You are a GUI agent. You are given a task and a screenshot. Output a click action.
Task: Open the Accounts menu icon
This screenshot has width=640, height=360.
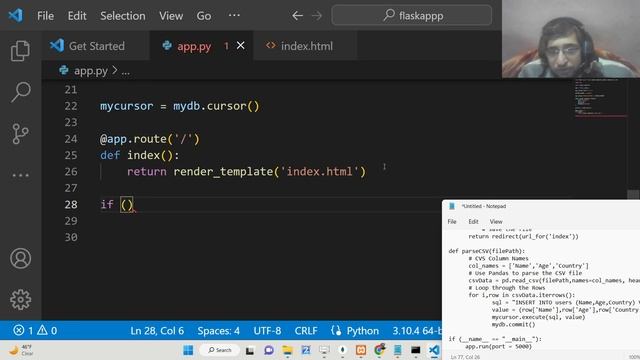[x=20, y=258]
